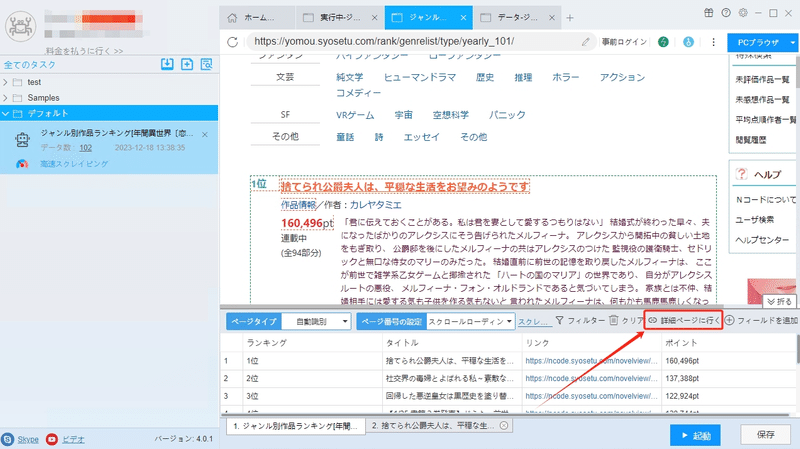Click the home tab house icon
The image size is (800, 449).
[x=232, y=18]
